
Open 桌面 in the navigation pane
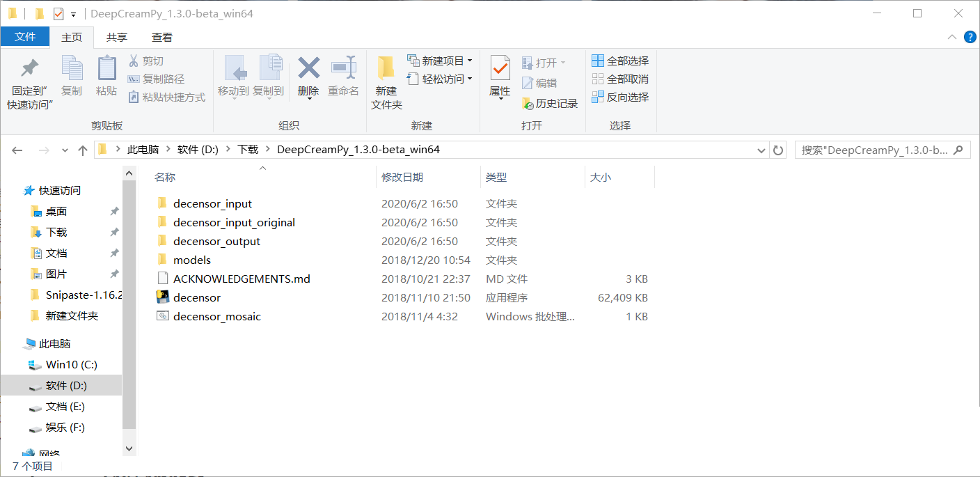click(56, 212)
